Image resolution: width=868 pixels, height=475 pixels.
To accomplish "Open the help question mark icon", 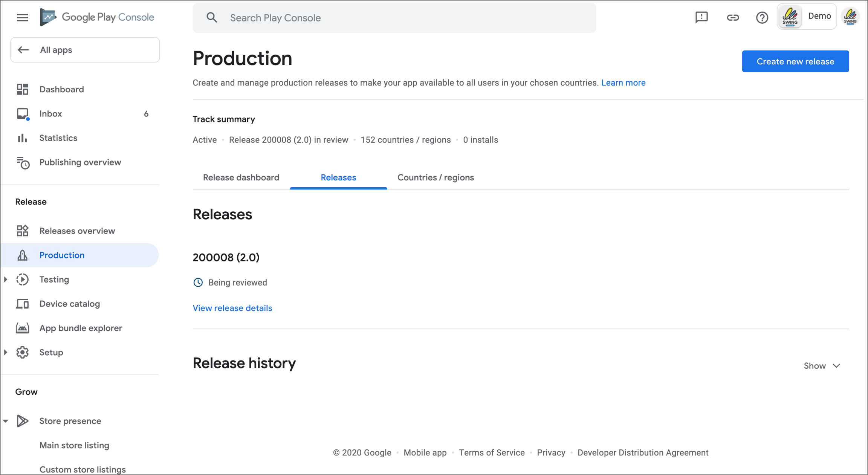I will coord(762,17).
